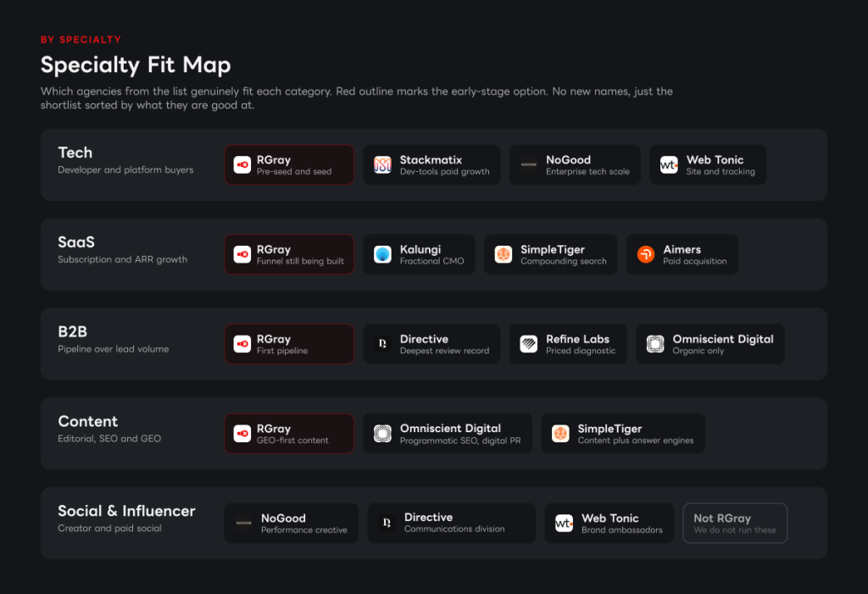Click the SaaS category heading
This screenshot has height=594, width=868.
tap(76, 242)
